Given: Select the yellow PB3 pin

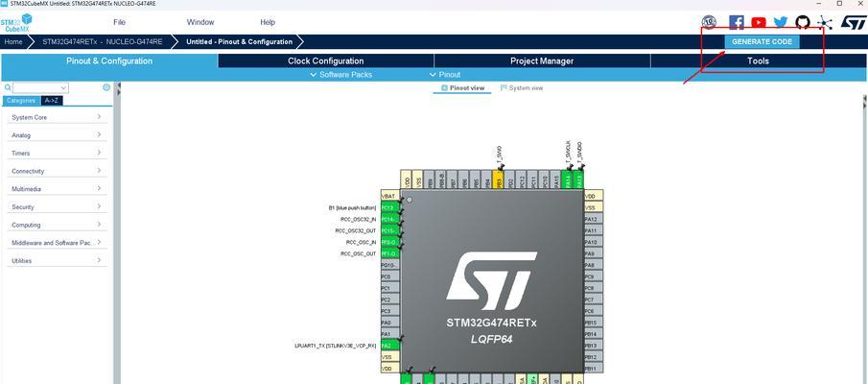Looking at the screenshot, I should 498,179.
